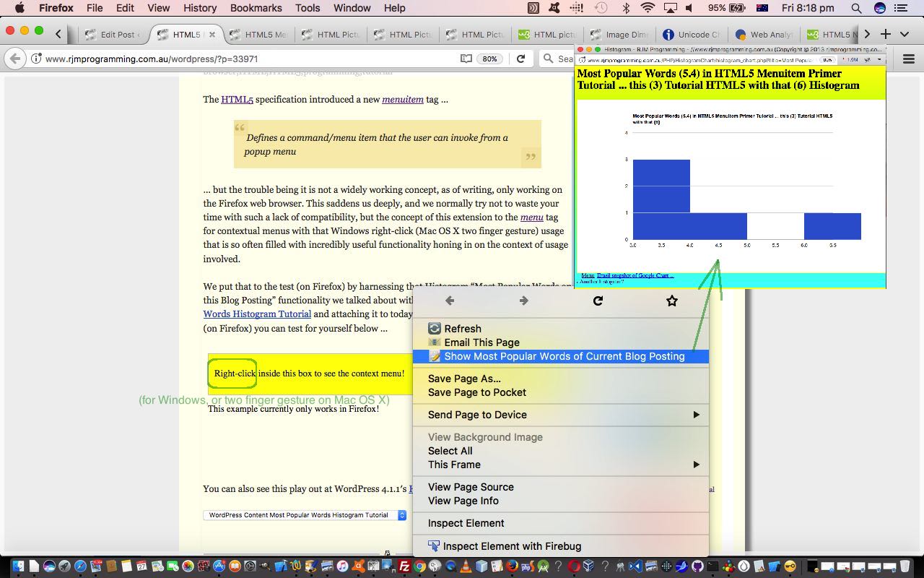Reload the page from the toolbar reload button
Image resolution: width=924 pixels, height=578 pixels.
pyautogui.click(x=520, y=59)
